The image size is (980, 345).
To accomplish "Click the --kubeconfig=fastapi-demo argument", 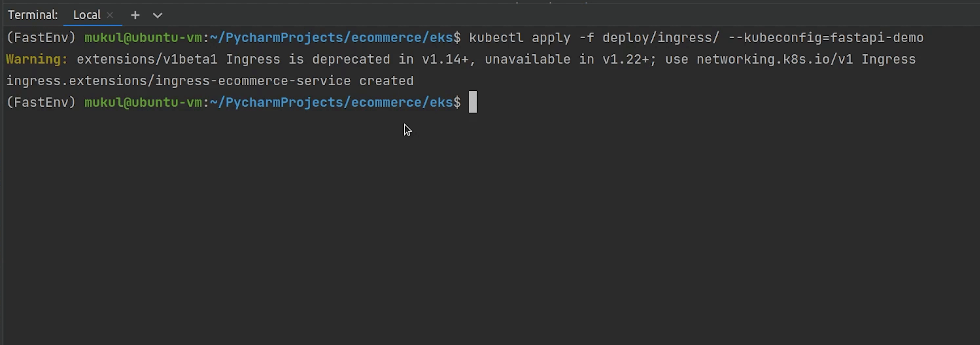I will [x=826, y=38].
